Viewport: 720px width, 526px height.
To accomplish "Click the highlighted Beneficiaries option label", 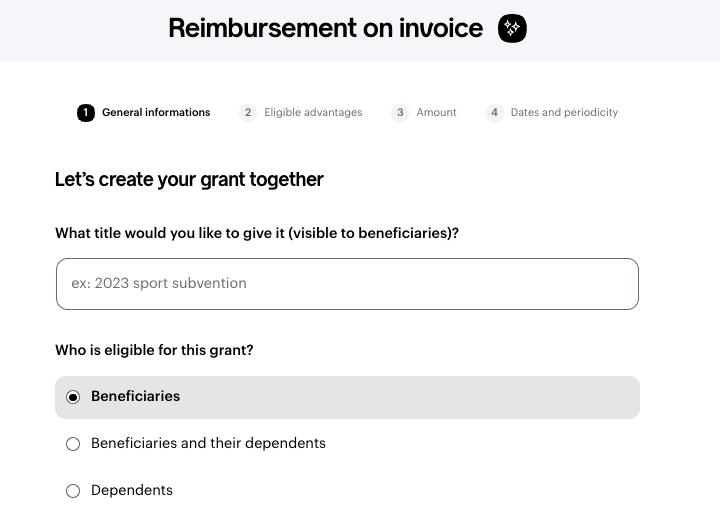I will 136,397.
